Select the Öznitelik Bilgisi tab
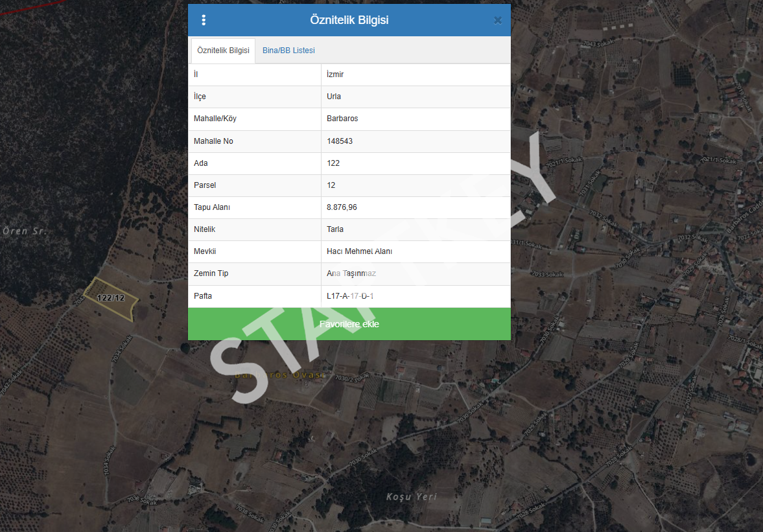 223,51
